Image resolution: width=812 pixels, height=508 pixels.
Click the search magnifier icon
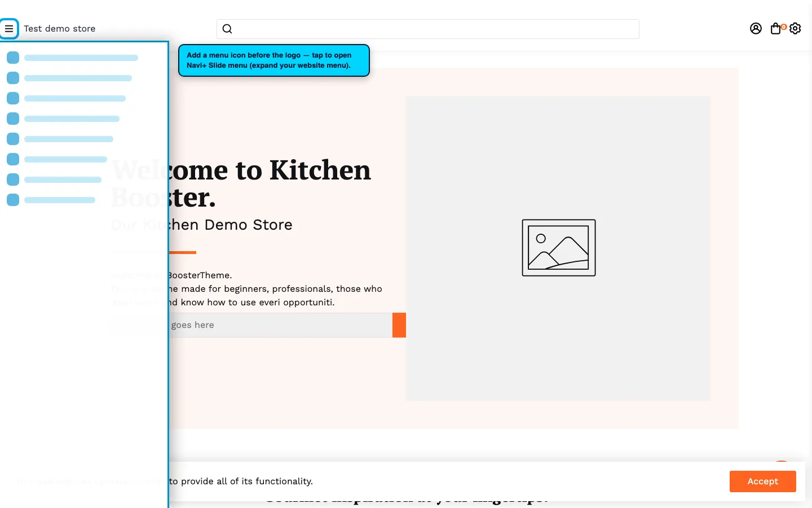point(227,29)
